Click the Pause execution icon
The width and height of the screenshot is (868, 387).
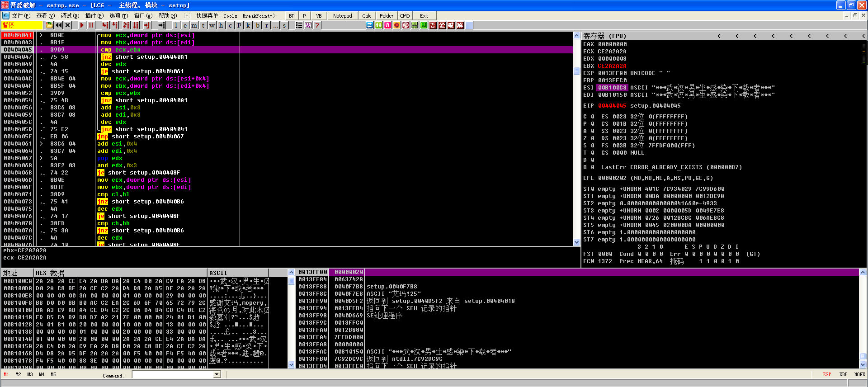click(91, 25)
